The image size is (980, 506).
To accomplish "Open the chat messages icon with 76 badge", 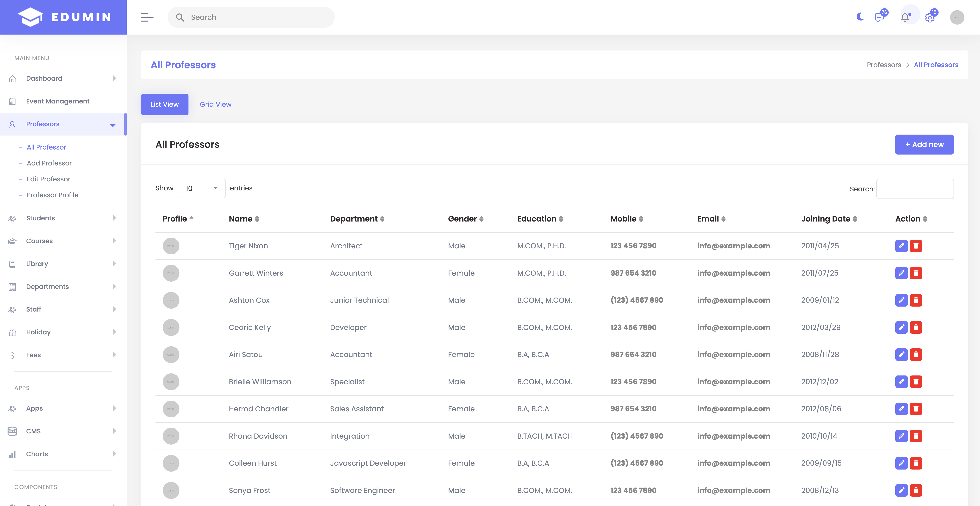I will [880, 17].
